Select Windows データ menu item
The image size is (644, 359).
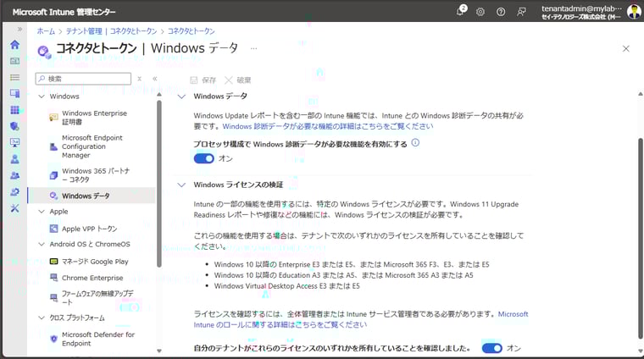92,196
